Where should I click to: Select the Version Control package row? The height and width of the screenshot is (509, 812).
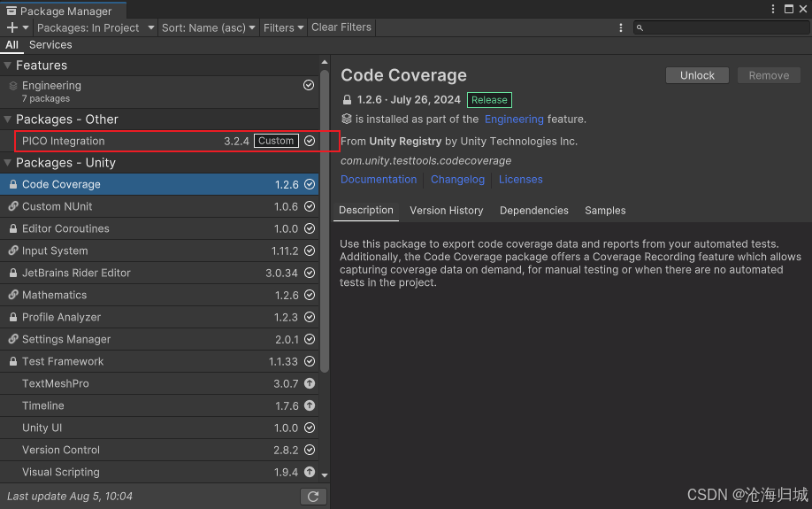tap(159, 450)
